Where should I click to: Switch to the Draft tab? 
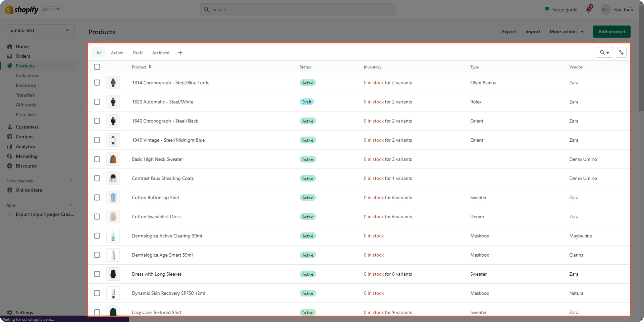(138, 53)
